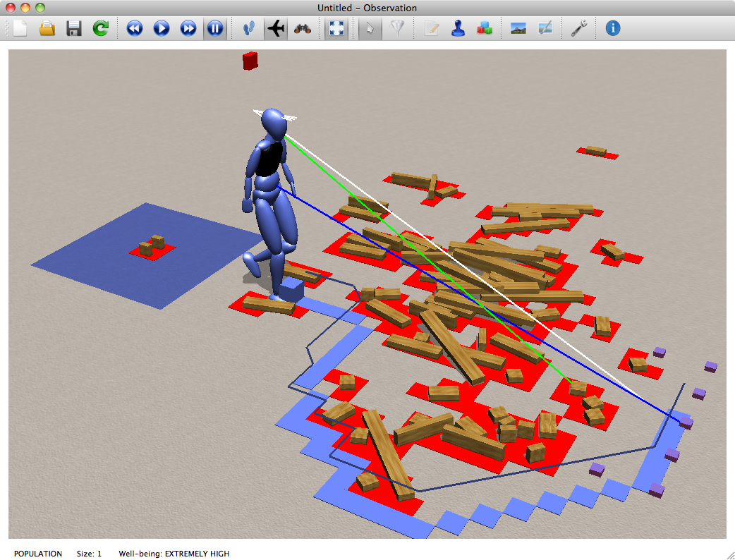
Task: Click the new document icon
Action: tap(20, 28)
